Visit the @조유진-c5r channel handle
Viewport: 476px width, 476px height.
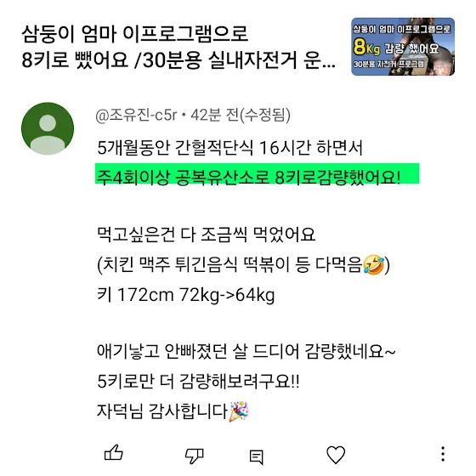tap(136, 115)
